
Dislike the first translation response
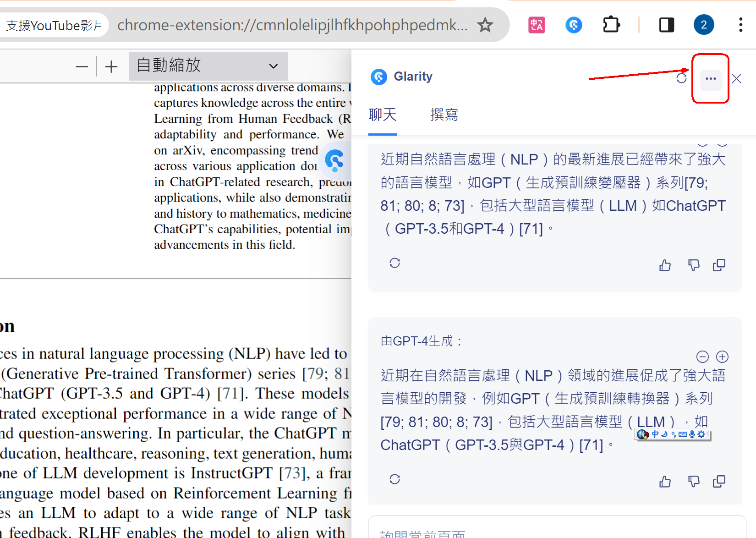(693, 265)
